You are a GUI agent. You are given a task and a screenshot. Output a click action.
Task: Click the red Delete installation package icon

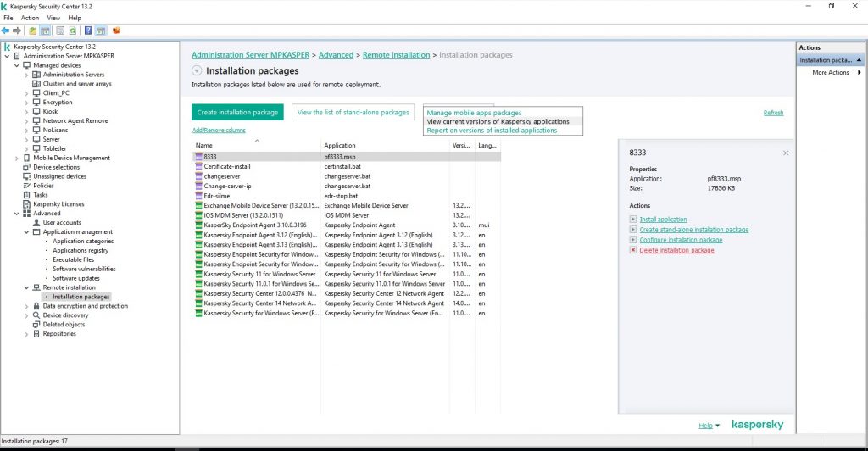632,250
